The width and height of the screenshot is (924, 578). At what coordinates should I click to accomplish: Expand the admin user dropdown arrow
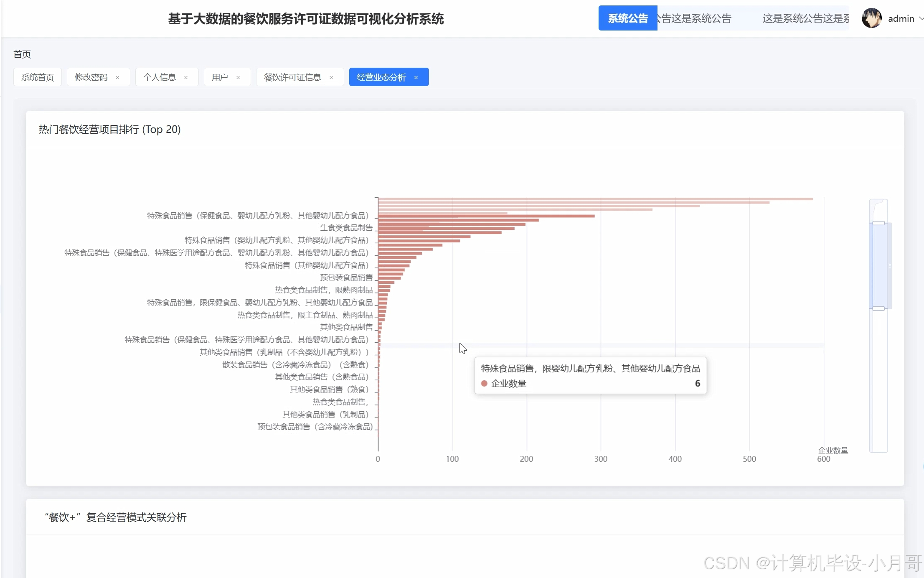tap(921, 18)
